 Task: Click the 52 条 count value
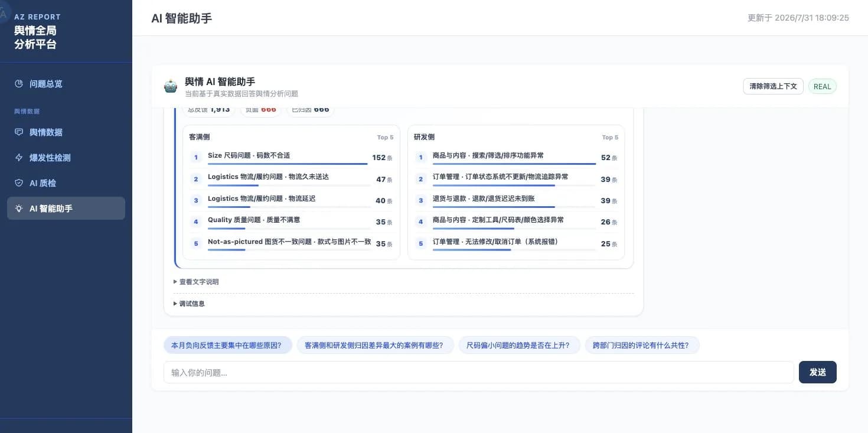tap(609, 158)
